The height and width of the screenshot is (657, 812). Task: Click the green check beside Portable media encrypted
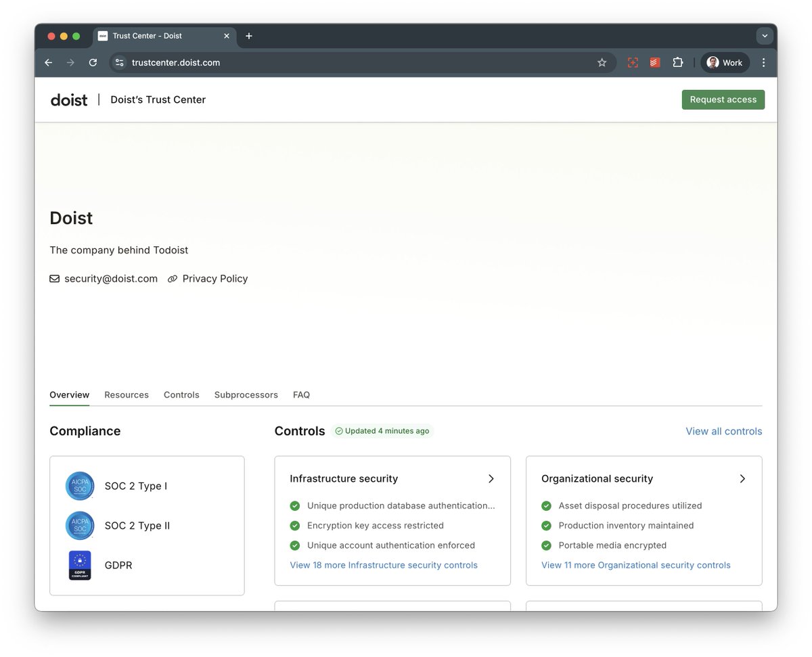click(546, 545)
